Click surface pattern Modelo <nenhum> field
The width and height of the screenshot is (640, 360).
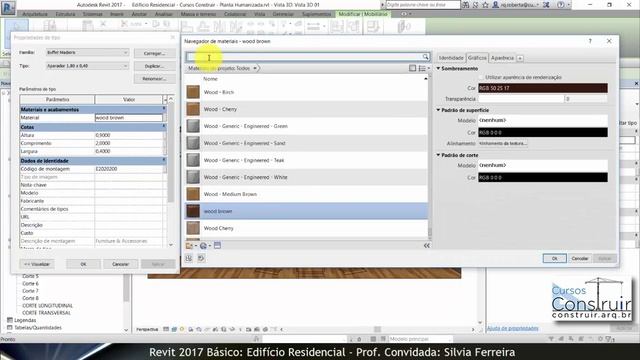click(543, 120)
